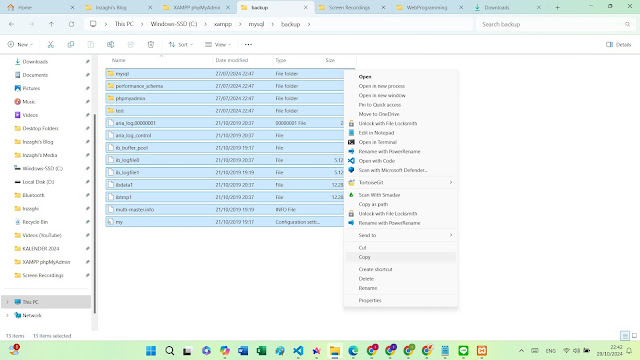Image resolution: width=640 pixels, height=360 pixels.
Task: Click the Delete trash icon in toolbar
Action: point(151,44)
